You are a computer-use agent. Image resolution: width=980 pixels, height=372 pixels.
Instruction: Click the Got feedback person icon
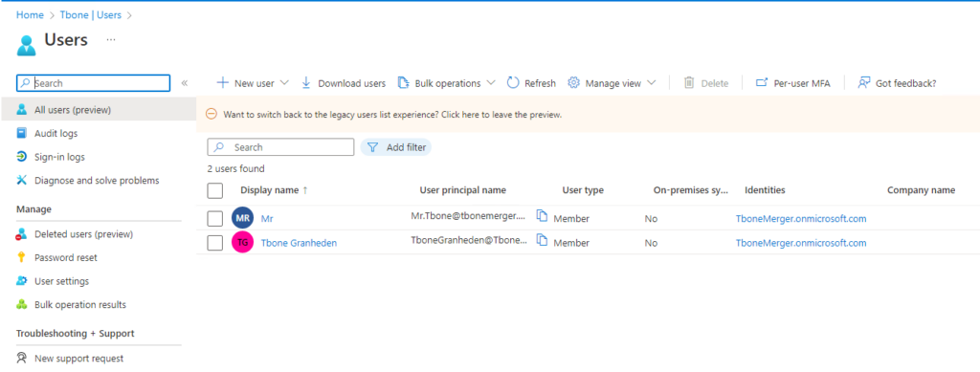coord(864,83)
